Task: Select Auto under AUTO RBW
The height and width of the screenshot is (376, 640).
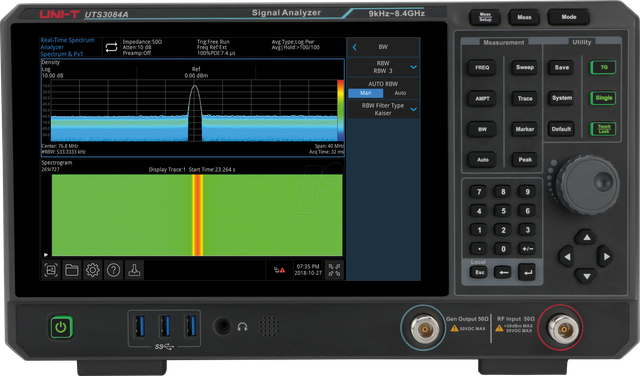Action: (400, 93)
